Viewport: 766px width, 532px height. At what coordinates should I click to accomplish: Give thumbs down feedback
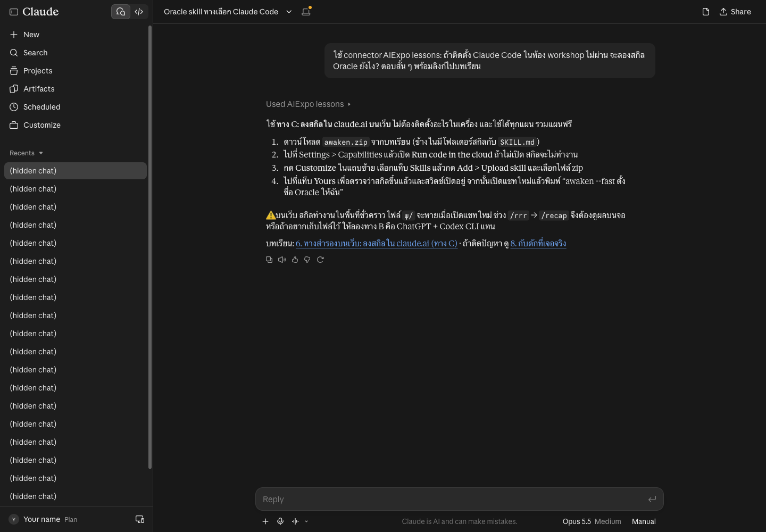tap(307, 260)
